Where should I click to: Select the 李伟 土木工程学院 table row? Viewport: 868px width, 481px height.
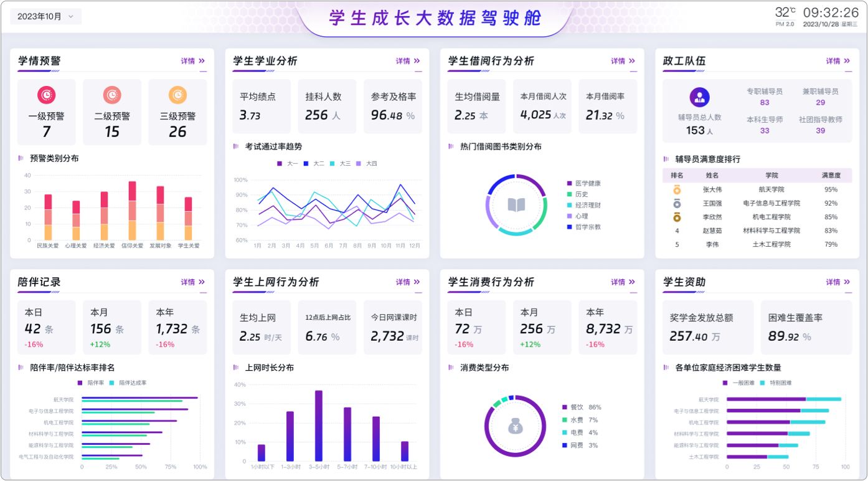point(757,244)
